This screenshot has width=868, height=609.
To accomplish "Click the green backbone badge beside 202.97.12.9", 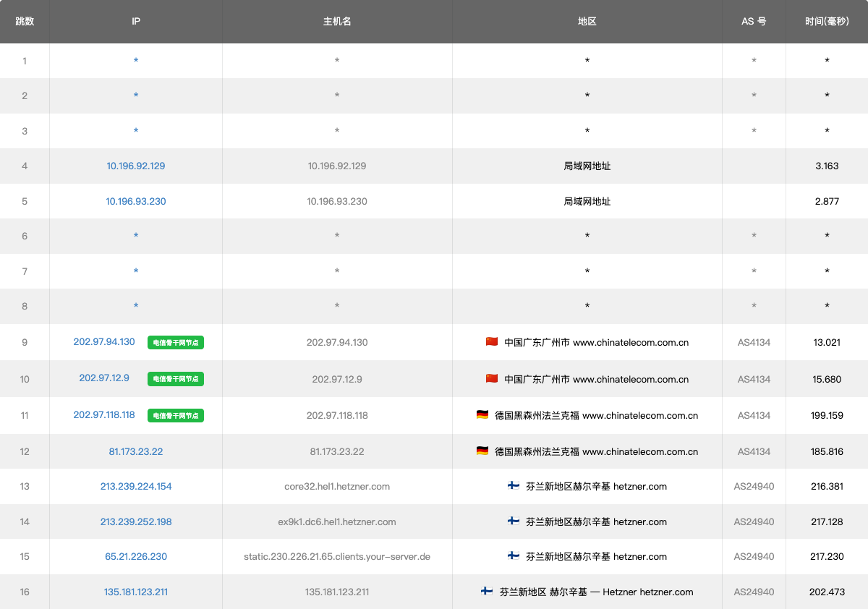I will coord(176,379).
